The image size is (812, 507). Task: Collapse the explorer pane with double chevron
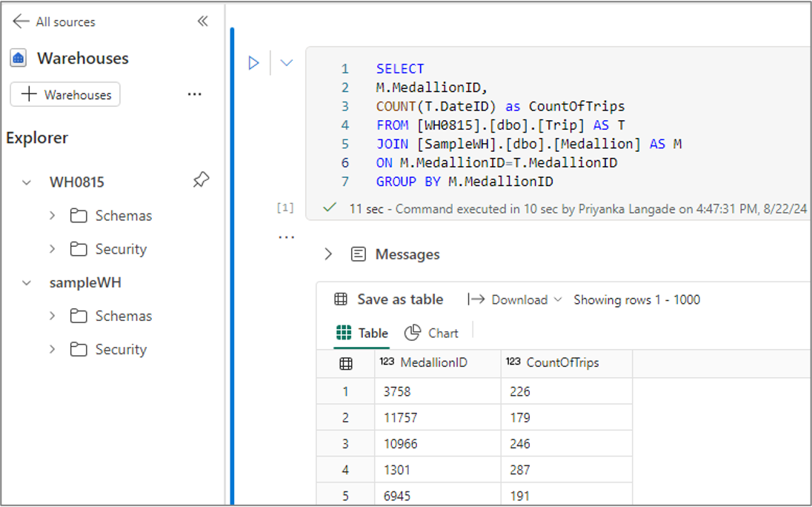coord(202,21)
